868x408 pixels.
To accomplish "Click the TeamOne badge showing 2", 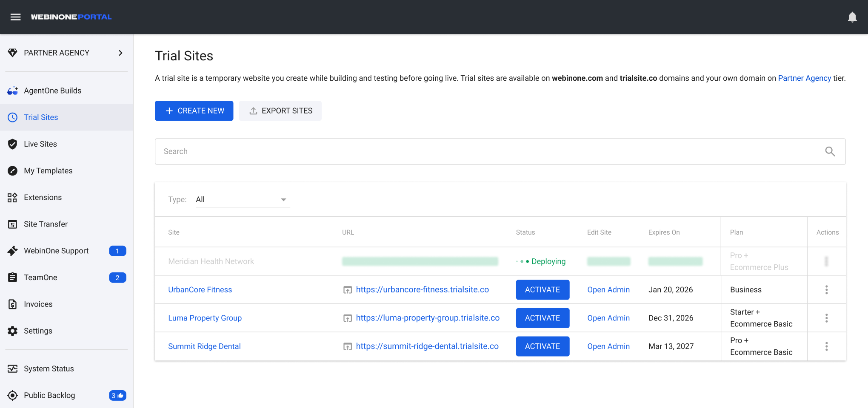I will 117,278.
